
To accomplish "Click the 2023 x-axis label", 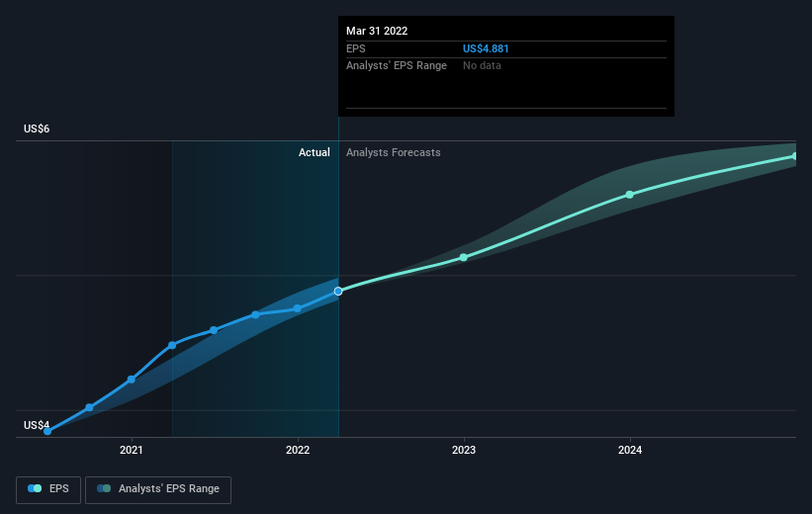I will pyautogui.click(x=464, y=450).
